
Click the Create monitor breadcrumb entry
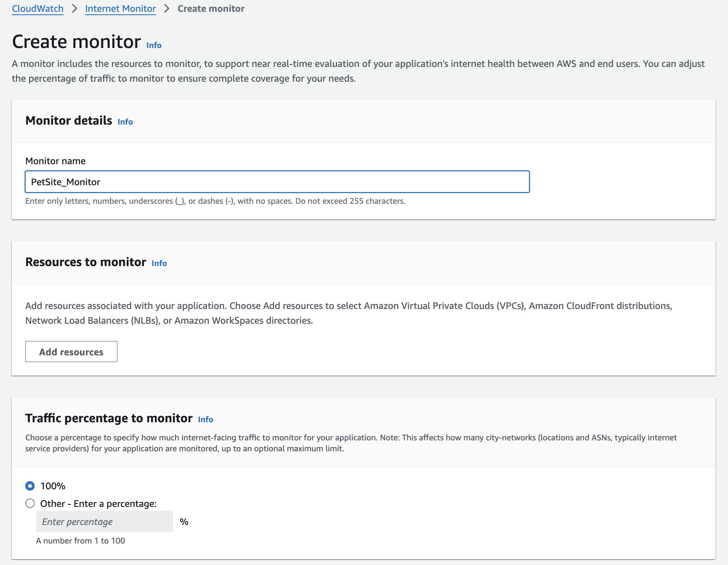coord(210,8)
